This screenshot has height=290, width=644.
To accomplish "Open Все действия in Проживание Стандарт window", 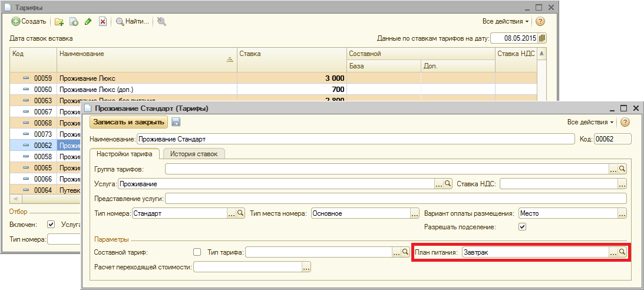I will [x=590, y=121].
